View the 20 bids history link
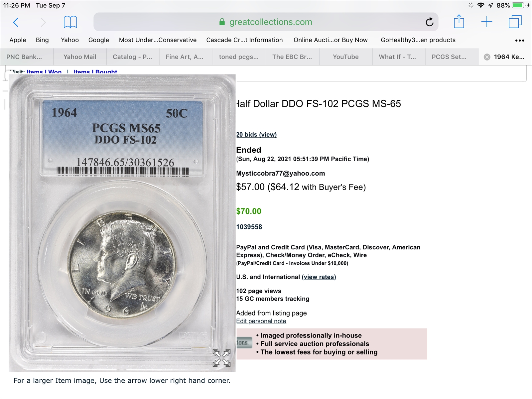This screenshot has height=399, width=532. (256, 134)
